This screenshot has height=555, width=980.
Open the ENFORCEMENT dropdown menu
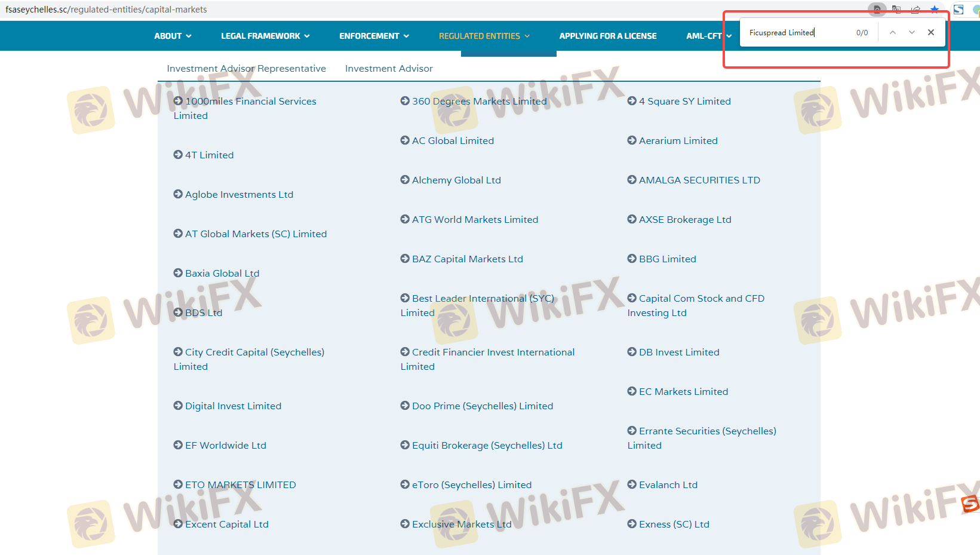pyautogui.click(x=374, y=36)
